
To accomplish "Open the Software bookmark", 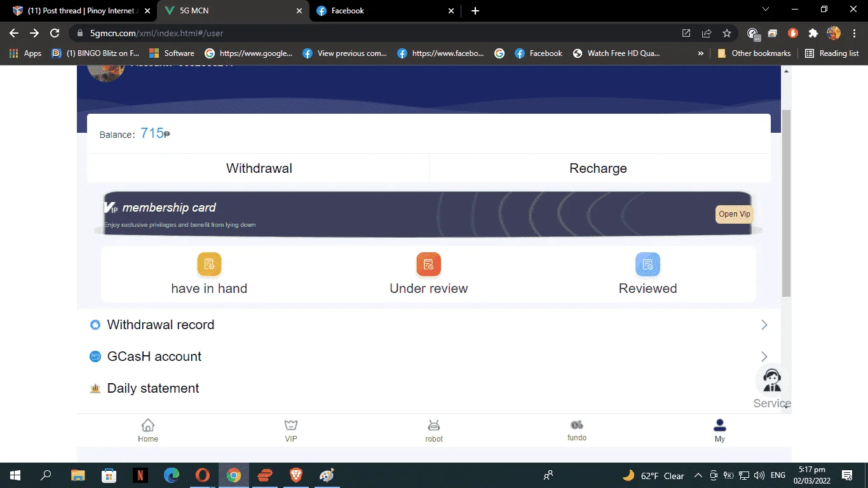I will click(172, 53).
